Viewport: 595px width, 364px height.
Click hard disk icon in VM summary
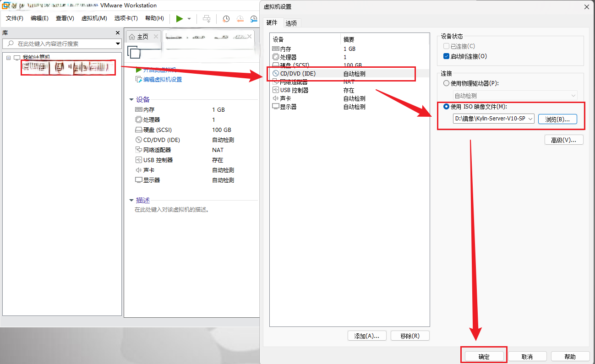[x=139, y=130]
